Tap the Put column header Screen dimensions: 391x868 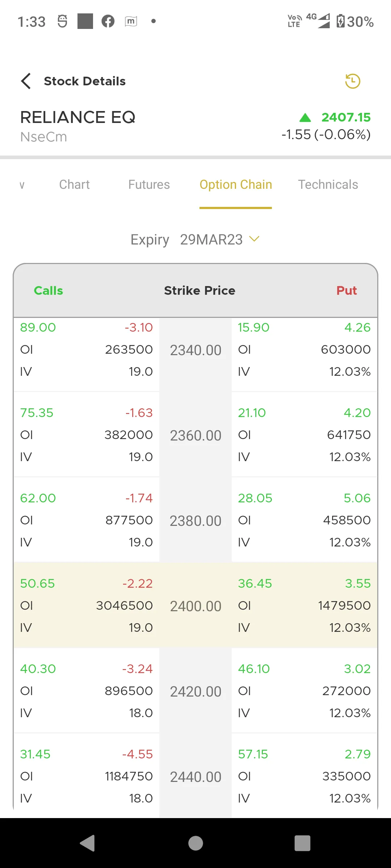pyautogui.click(x=346, y=290)
